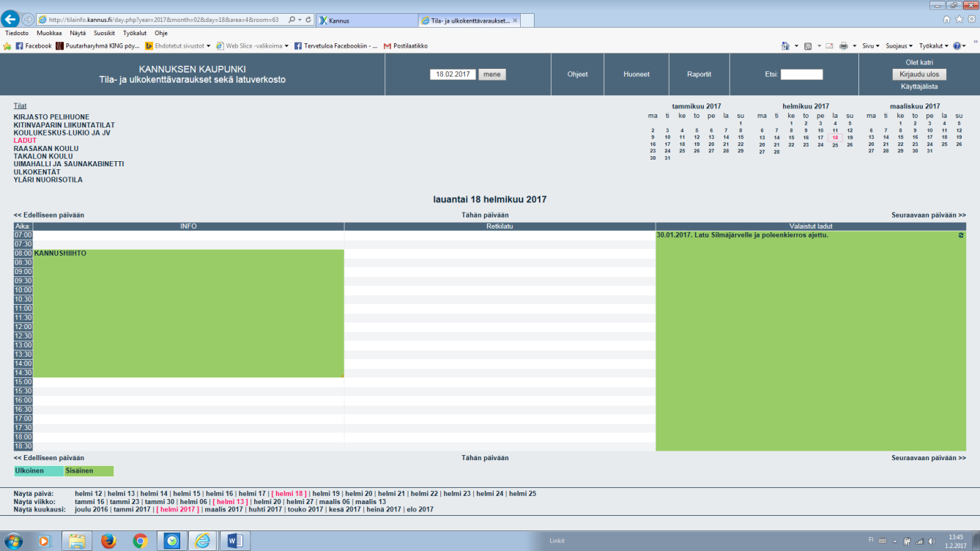
Task: Click the home icon at top right
Action: tap(946, 20)
